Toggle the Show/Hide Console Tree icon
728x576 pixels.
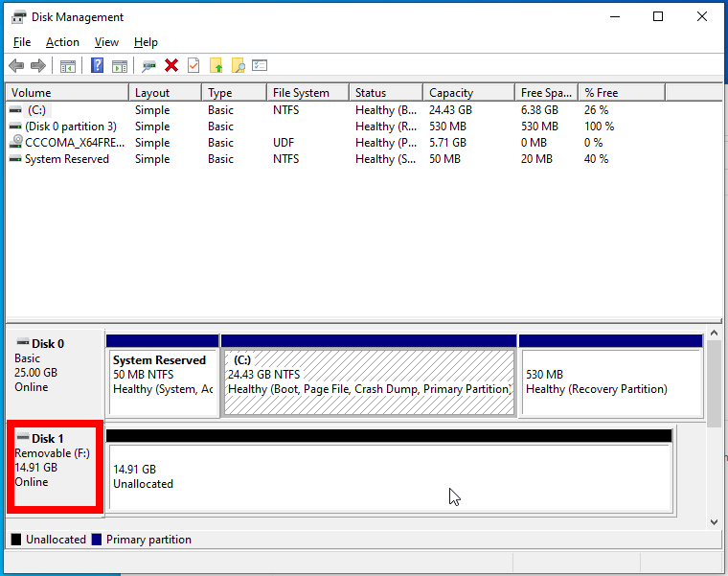68,66
